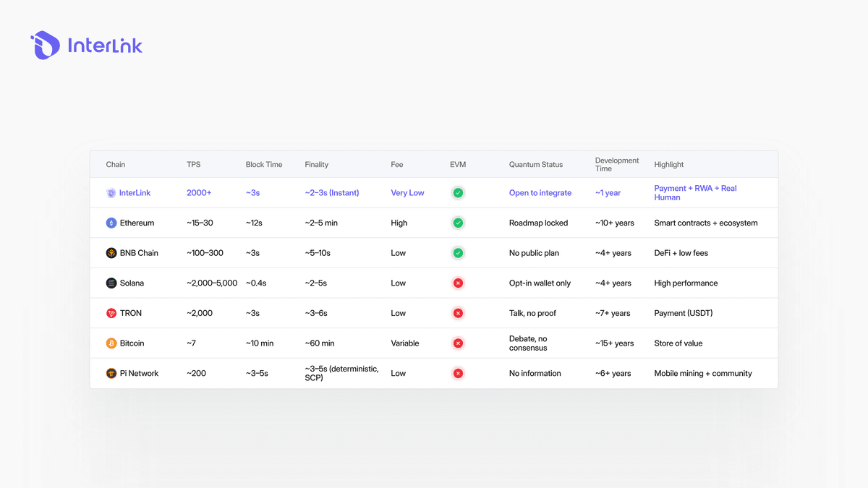This screenshot has height=488, width=868.
Task: Click the ~12s block time value
Action: tap(254, 223)
